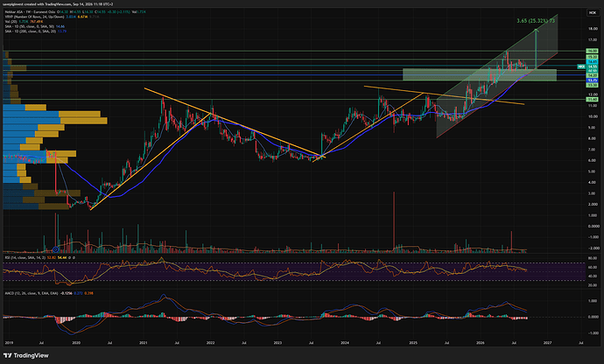This screenshot has width=604, height=364.
Task: Click the 2024 label on the time axis
Action: tap(345, 342)
